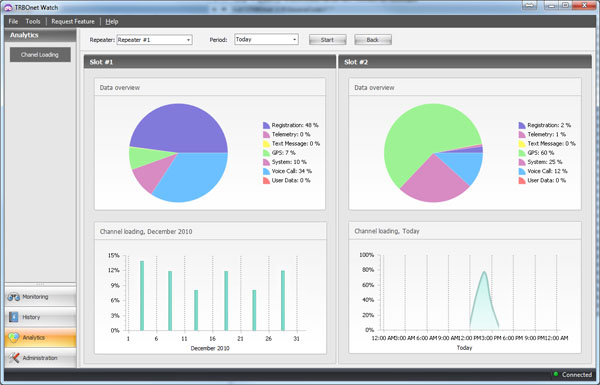Click 'System: 25 %' legend text
This screenshot has height=385, width=600.
click(x=545, y=162)
